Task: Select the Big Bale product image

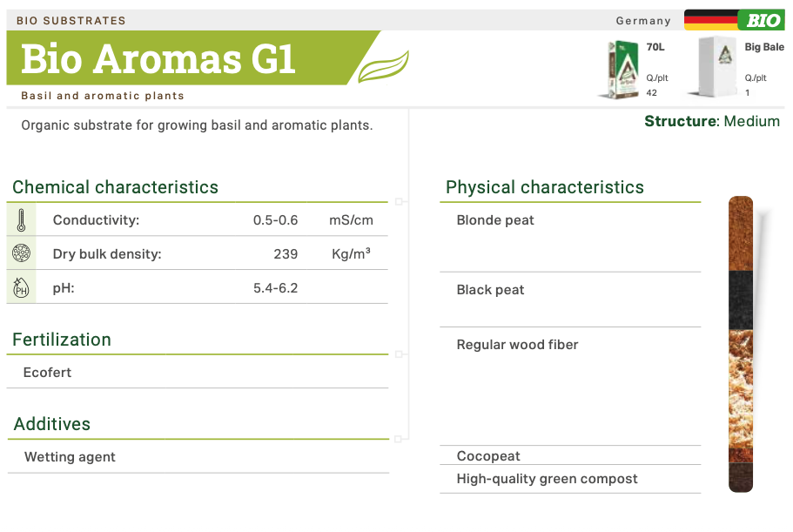Action: point(718,70)
